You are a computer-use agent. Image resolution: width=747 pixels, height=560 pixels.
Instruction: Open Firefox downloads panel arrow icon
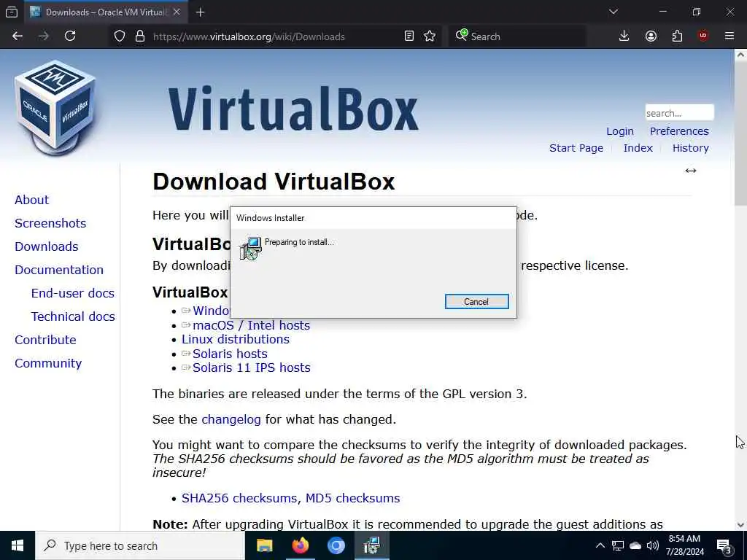[624, 36]
